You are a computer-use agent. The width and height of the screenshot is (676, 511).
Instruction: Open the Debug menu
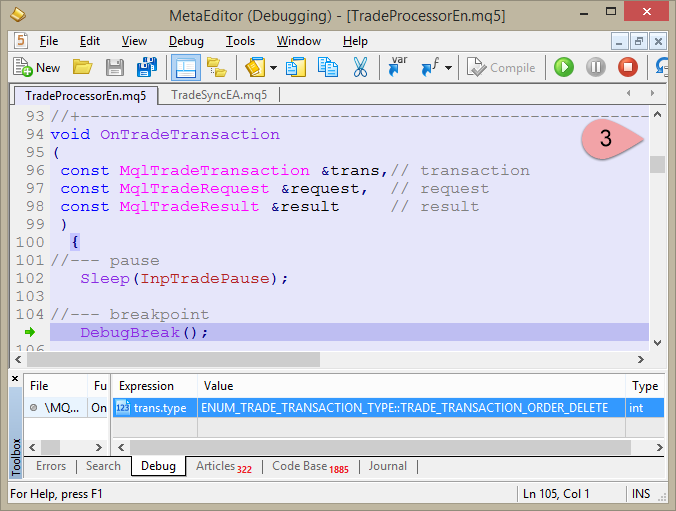pyautogui.click(x=186, y=41)
